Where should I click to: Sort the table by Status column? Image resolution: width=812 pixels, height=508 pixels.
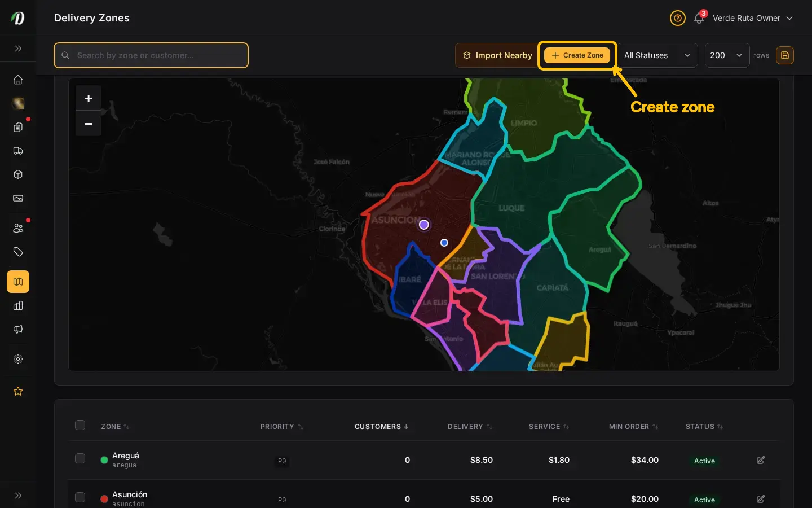pos(704,427)
